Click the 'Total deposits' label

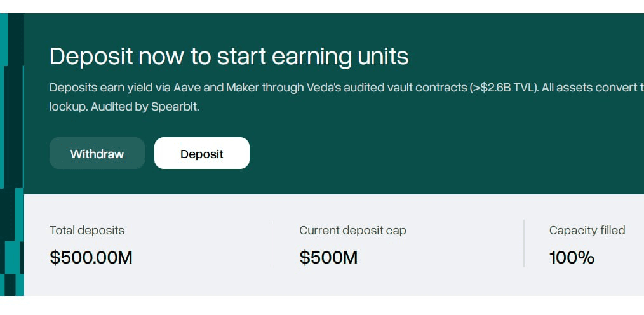pyautogui.click(x=87, y=231)
